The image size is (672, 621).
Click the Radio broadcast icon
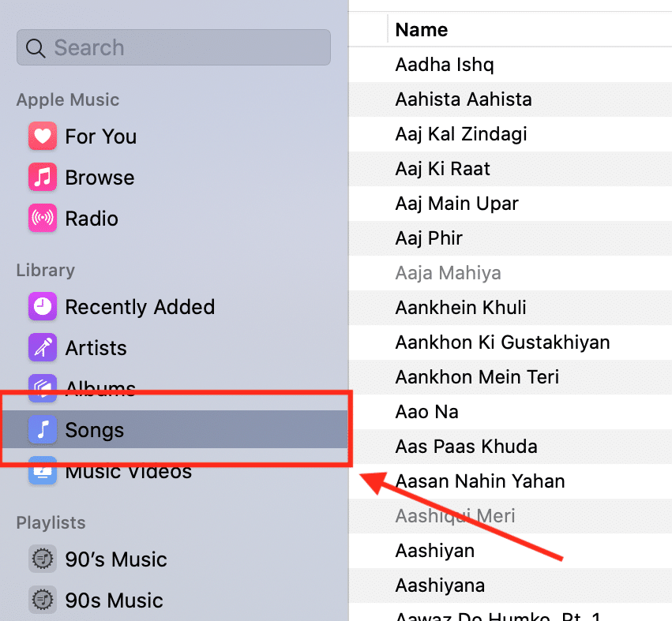[42, 219]
